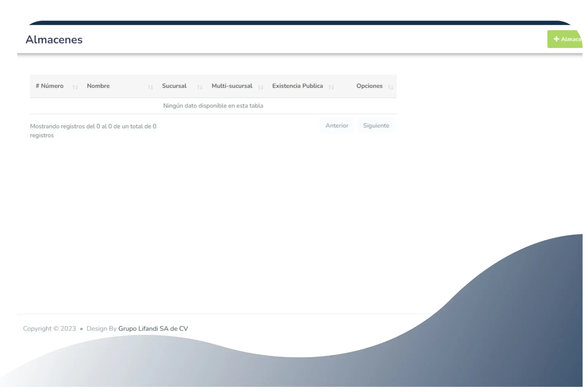Viewport: 588px width, 392px height.
Task: Click the sort arrows beside Opciones
Action: pos(390,87)
